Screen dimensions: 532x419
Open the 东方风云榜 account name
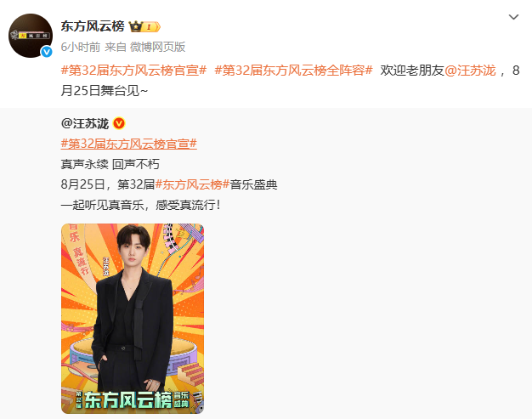pyautogui.click(x=93, y=26)
